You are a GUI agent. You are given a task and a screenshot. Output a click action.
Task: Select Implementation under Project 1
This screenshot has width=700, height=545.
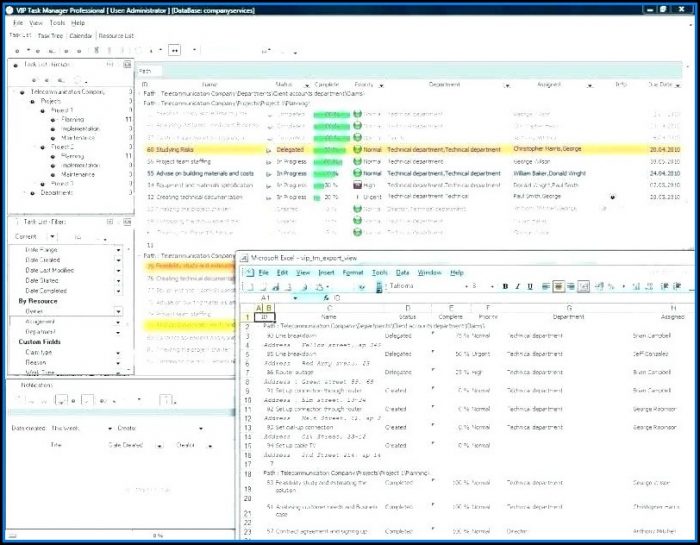point(81,129)
